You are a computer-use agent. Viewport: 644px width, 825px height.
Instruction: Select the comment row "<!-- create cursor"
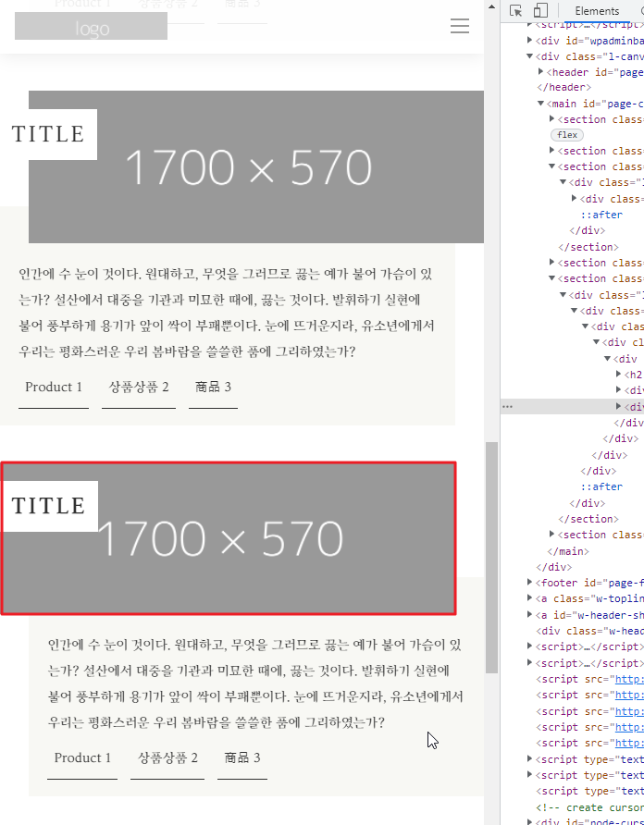click(x=589, y=807)
